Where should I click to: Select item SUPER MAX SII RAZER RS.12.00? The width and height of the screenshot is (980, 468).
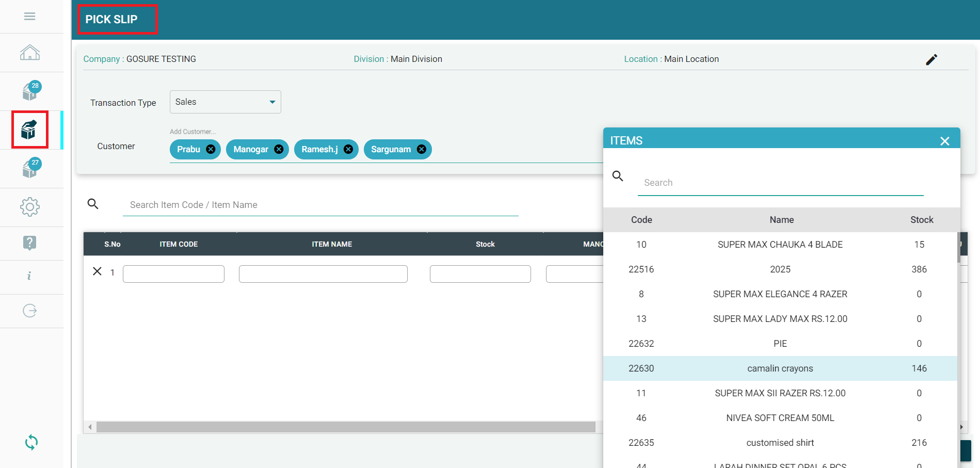tap(780, 393)
